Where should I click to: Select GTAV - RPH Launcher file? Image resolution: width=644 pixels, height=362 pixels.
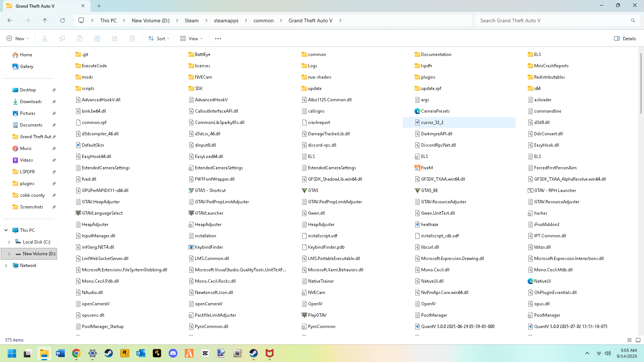552,191
